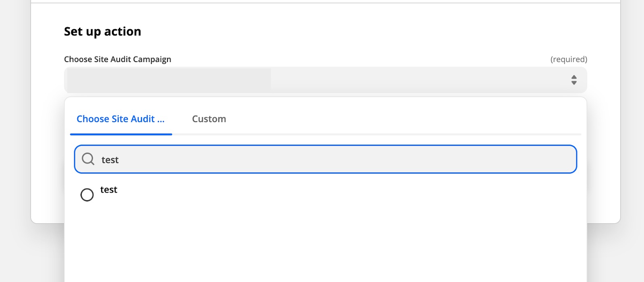Choose the option labeled test
Image resolution: width=644 pixels, height=282 pixels.
108,190
